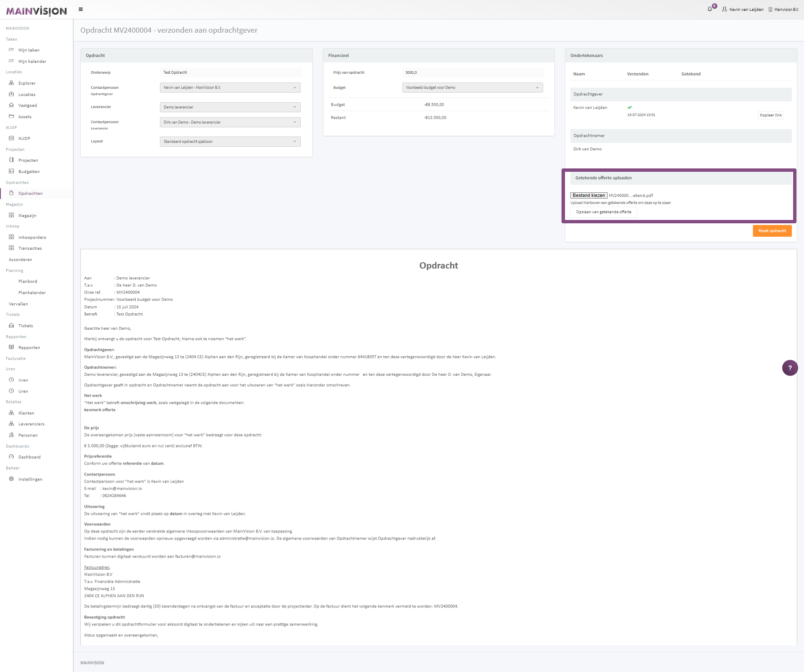Expand the Layout sjabloon dropdown
804x672 pixels.
coord(230,142)
